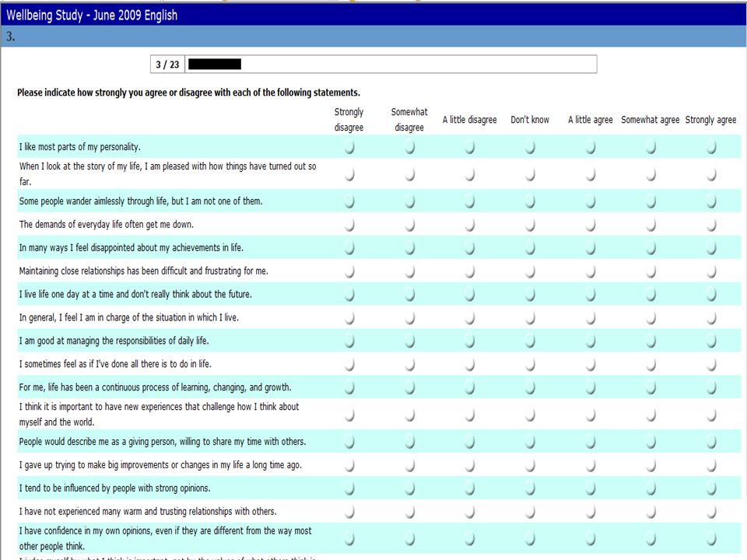
Task: Click the instruction text 'Please indicate how strongly you agree'
Action: coord(188,93)
